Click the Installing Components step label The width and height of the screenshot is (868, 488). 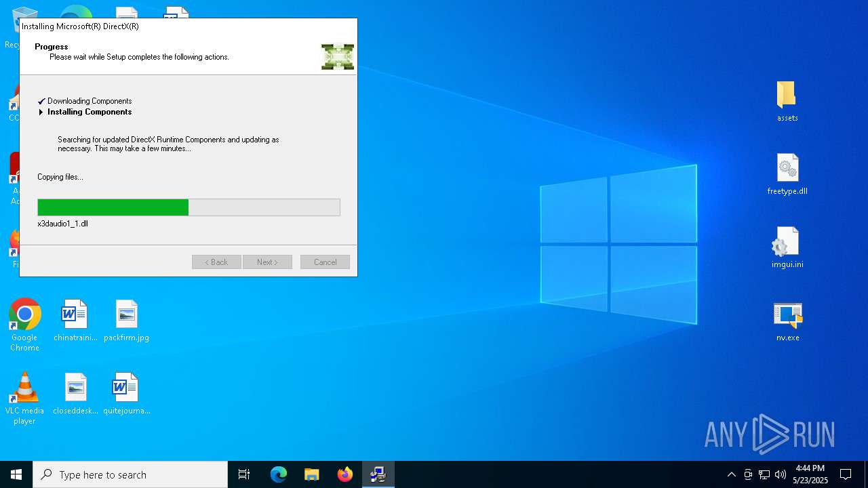(x=90, y=112)
